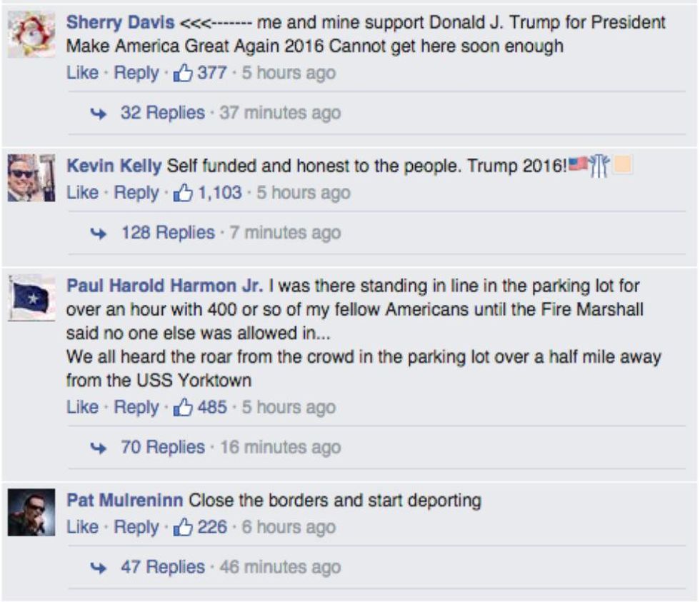
Task: Expand the 70 Replies thread
Action: pos(163,447)
